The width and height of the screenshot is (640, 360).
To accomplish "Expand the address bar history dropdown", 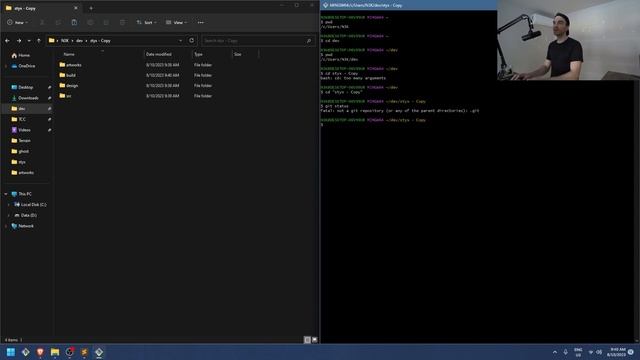I will pos(180,41).
